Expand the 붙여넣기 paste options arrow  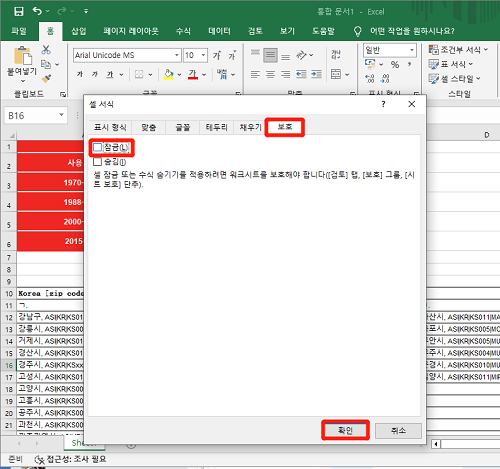pyautogui.click(x=23, y=81)
